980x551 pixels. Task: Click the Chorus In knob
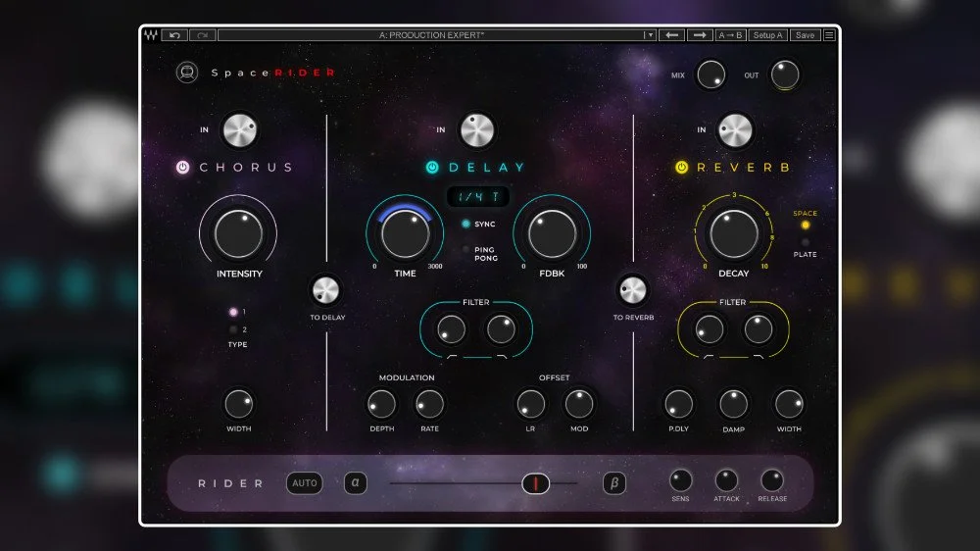pyautogui.click(x=240, y=130)
